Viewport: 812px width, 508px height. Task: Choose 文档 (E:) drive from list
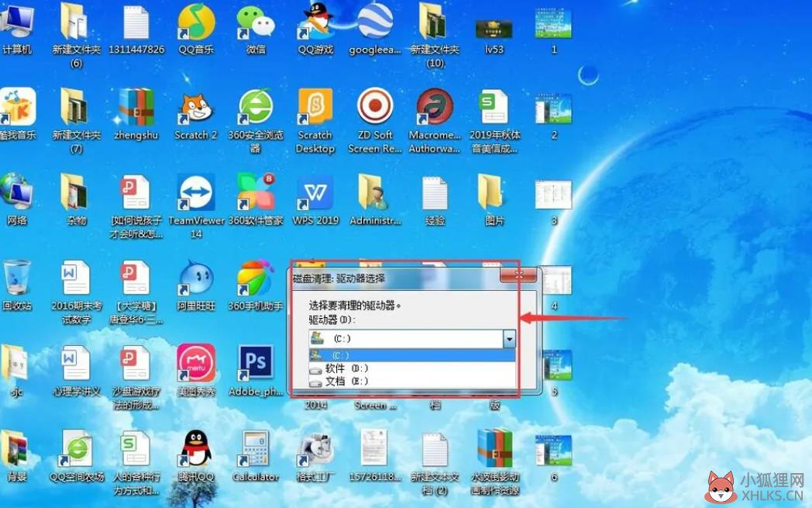(x=412, y=381)
